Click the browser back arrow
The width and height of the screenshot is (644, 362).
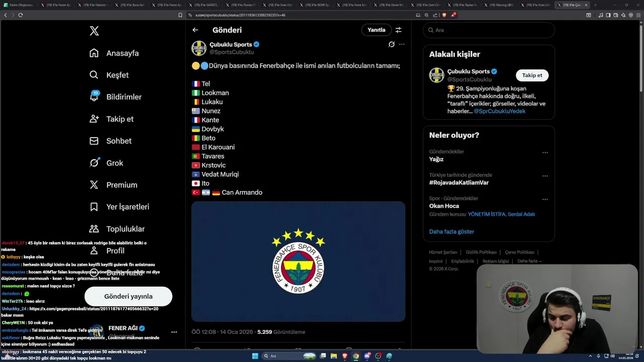(6, 15)
